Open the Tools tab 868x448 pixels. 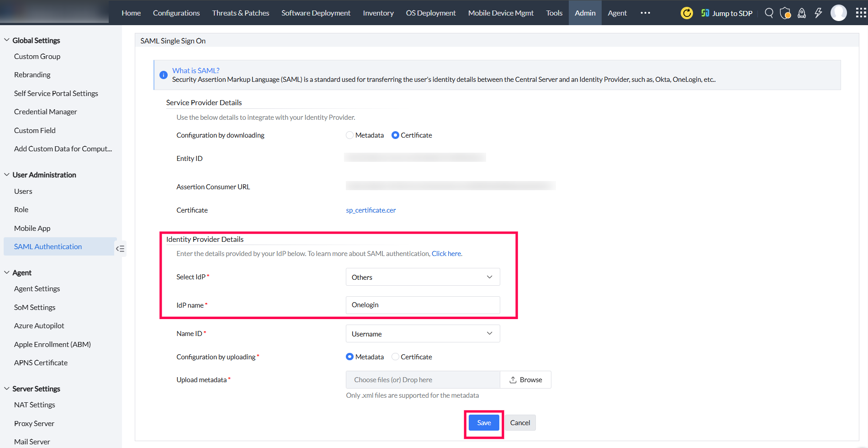[x=554, y=13]
